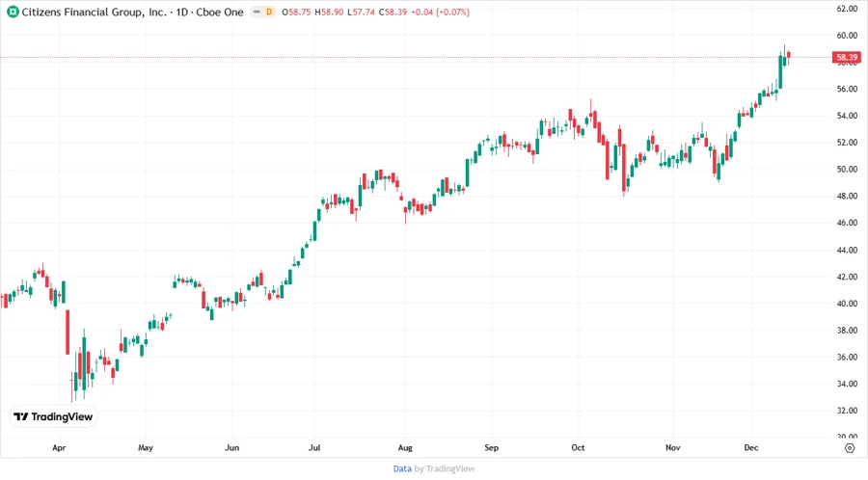Click the 52.00 price axis label
This screenshot has width=868, height=480.
click(x=847, y=143)
